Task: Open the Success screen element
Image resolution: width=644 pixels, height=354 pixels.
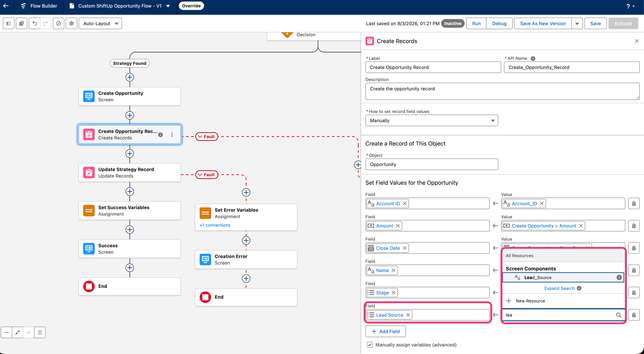Action: (x=130, y=249)
